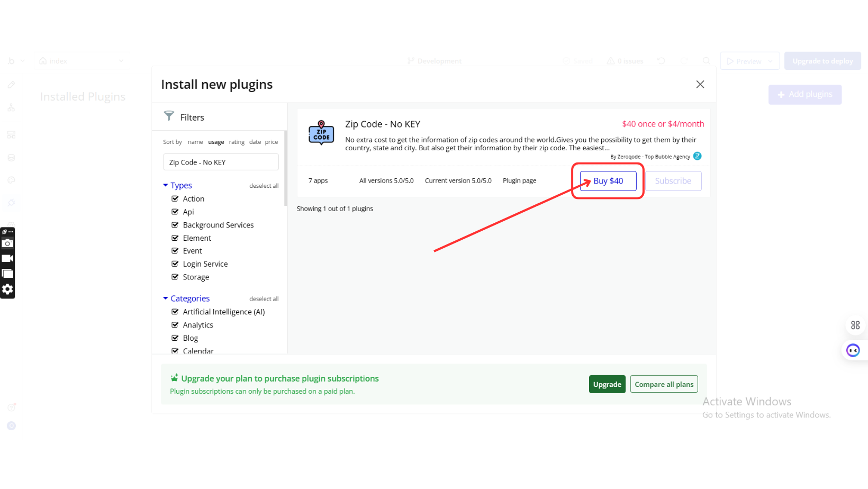Open the index page dropdown
The width and height of the screenshot is (868, 489).
click(x=82, y=61)
